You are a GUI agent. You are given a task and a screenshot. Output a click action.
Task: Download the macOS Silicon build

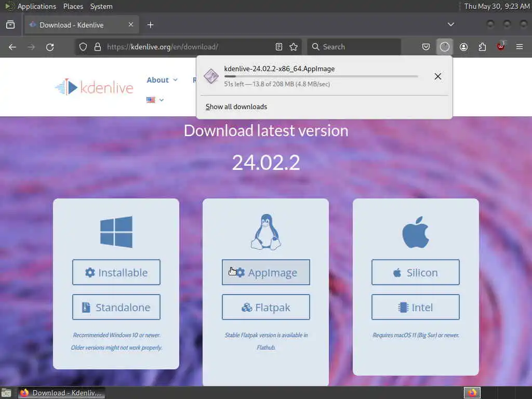[x=416, y=272]
